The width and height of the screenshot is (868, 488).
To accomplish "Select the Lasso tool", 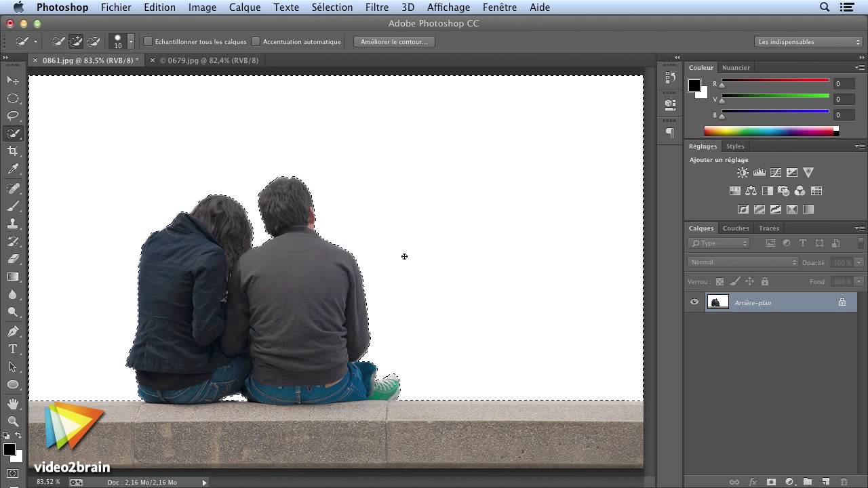I will pyautogui.click(x=13, y=116).
